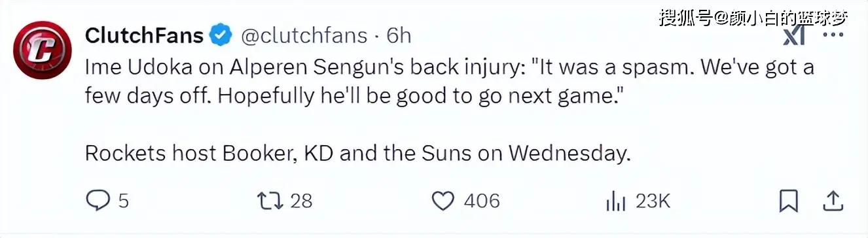Open the ClutchFans profile avatar

click(x=42, y=50)
